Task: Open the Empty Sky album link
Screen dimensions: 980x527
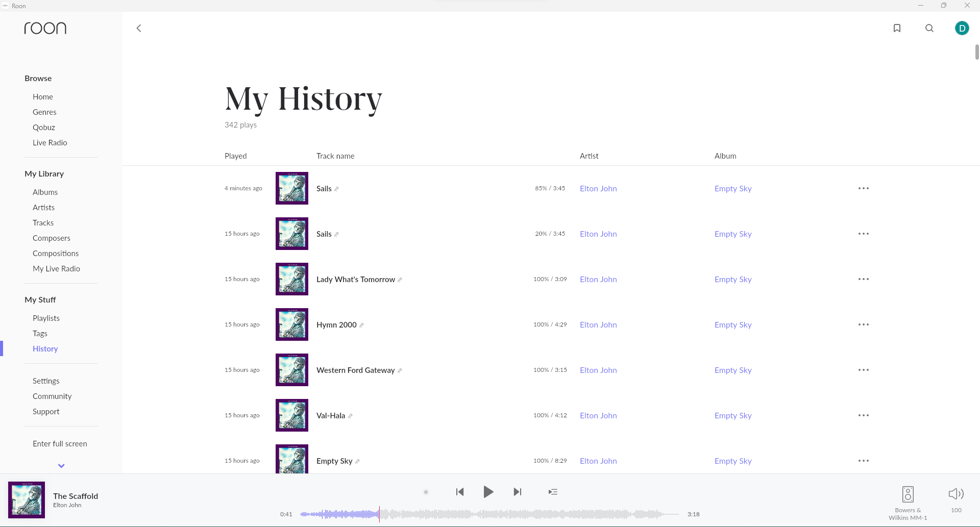Action: tap(733, 188)
